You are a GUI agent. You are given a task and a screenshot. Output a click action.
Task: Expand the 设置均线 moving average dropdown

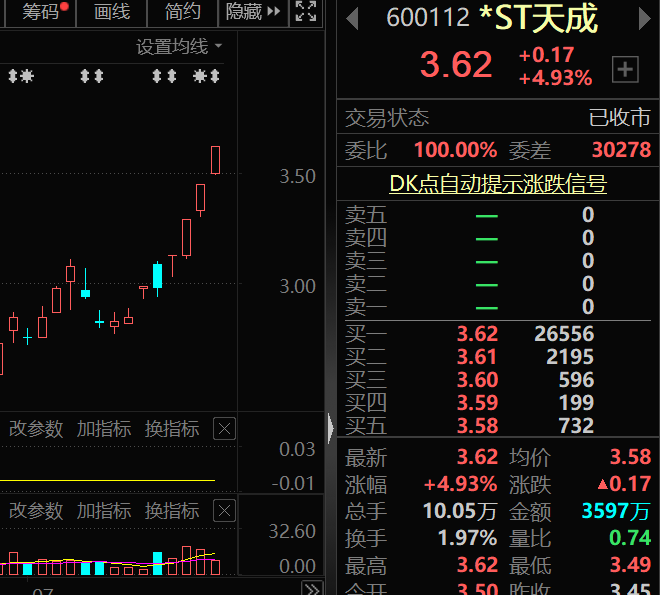[x=180, y=46]
